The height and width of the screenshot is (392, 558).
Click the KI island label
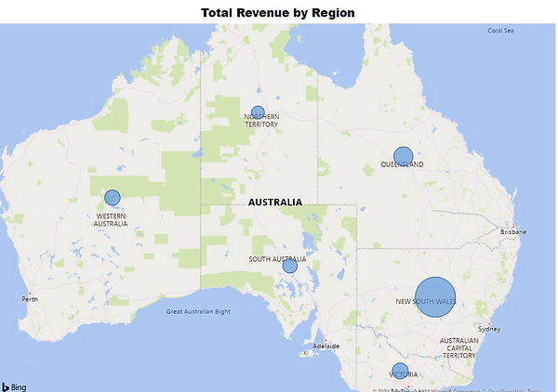(306, 353)
